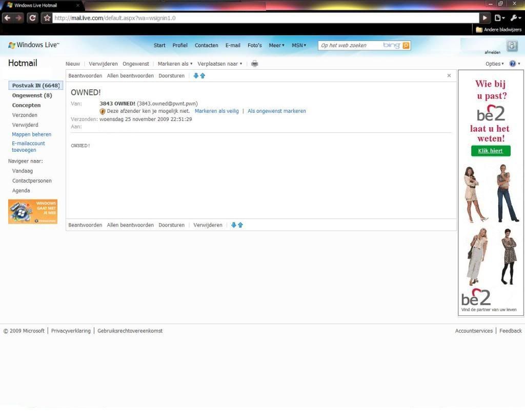The width and height of the screenshot is (525, 420).
Task: Go to Contacten in the top navigation
Action: pyautogui.click(x=206, y=45)
